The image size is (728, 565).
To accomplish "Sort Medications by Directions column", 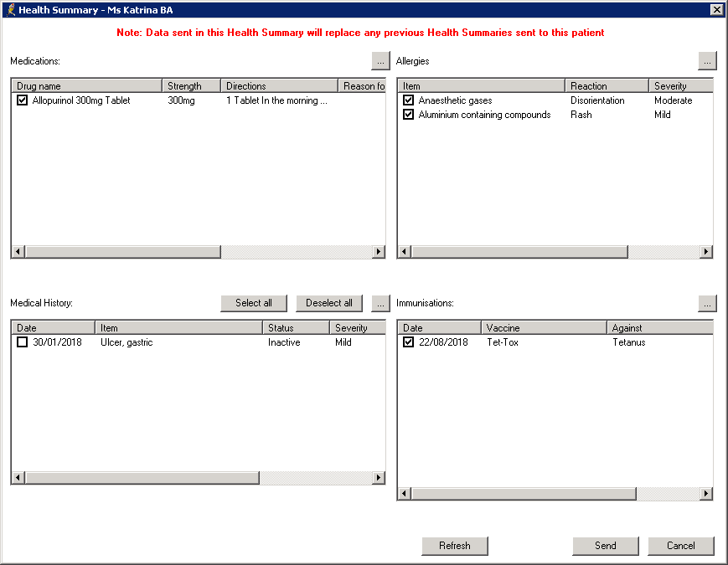I will click(279, 86).
